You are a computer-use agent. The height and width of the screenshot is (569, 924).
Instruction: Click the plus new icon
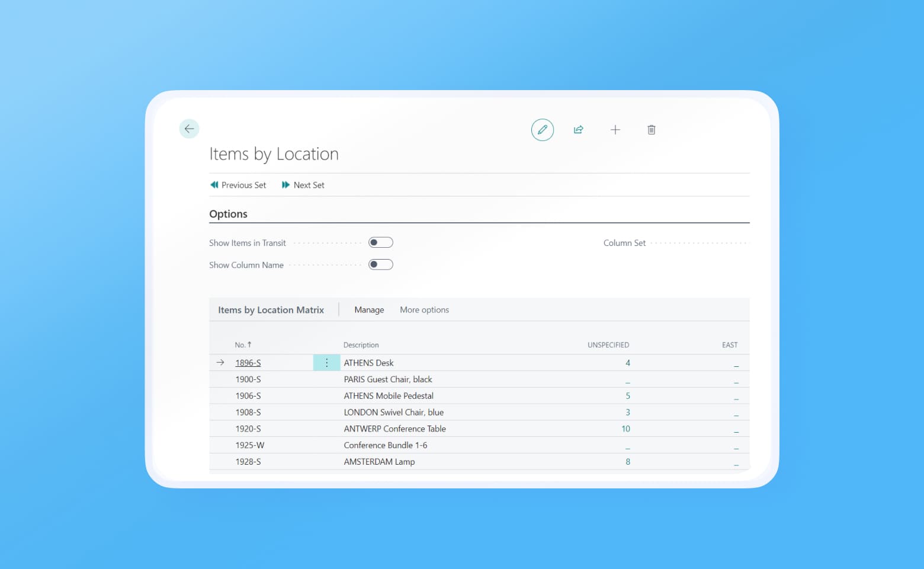coord(615,130)
